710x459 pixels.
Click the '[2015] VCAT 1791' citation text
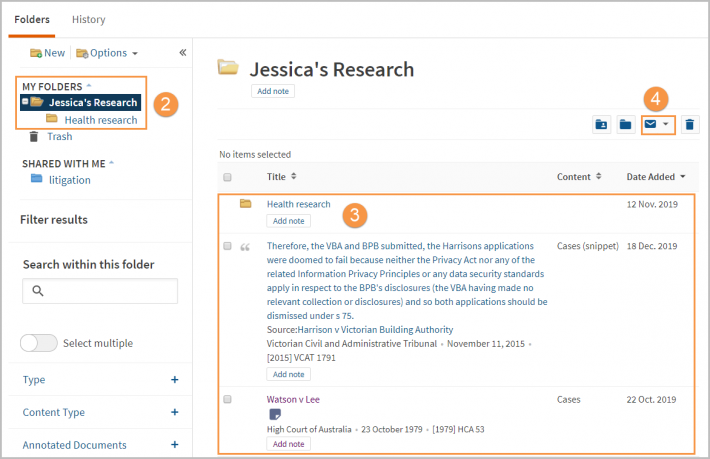(x=301, y=358)
